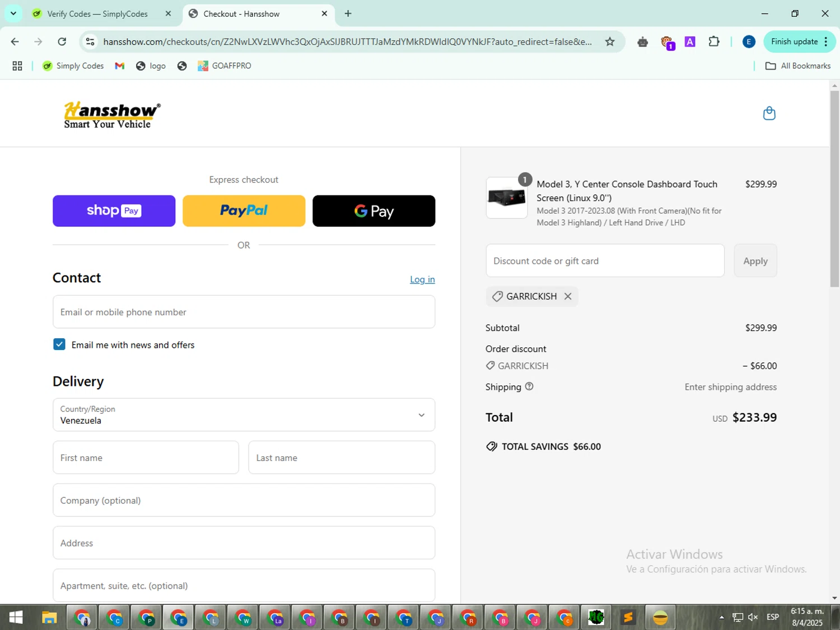Click the Company (optional) field
840x630 pixels.
pos(244,500)
